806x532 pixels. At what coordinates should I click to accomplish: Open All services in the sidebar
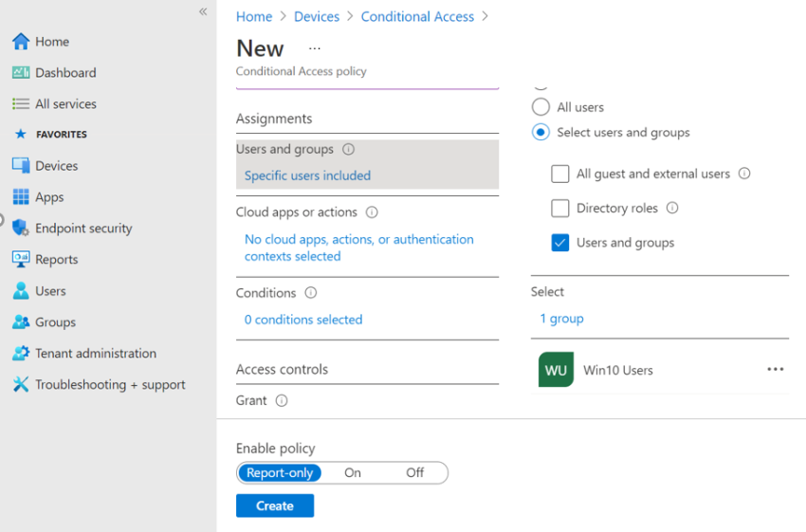65,103
